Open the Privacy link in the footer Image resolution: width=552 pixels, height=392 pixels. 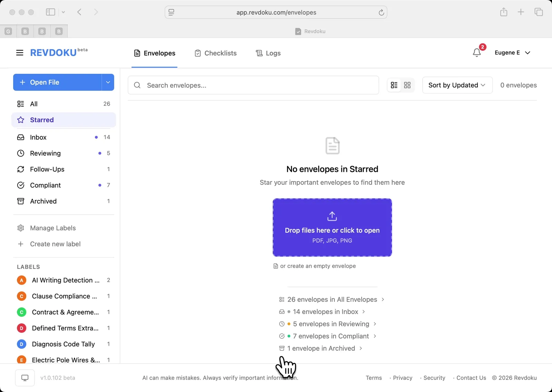(x=402, y=378)
